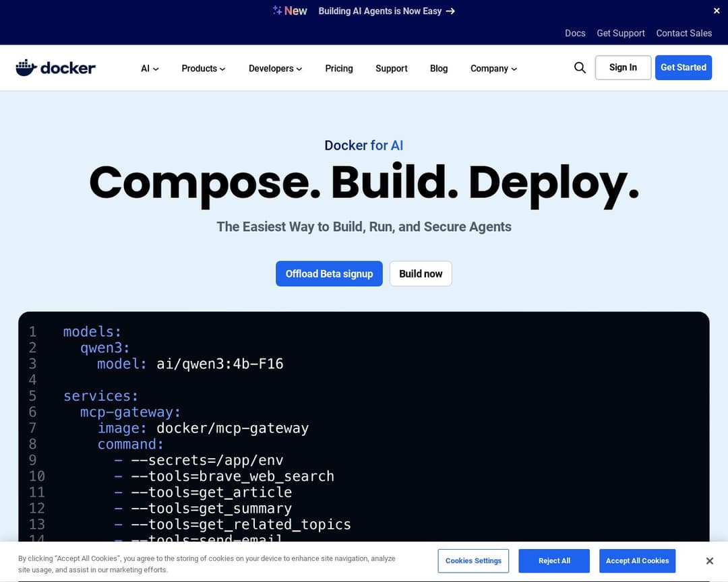Expand the Company menu
728x582 pixels.
pos(493,68)
